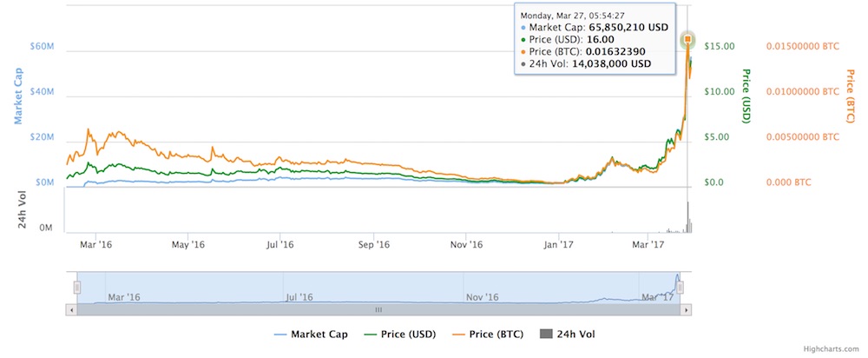Viewport: 868px width, 358px height.
Task: Click the Jul '16 main x-axis label
Action: click(280, 243)
